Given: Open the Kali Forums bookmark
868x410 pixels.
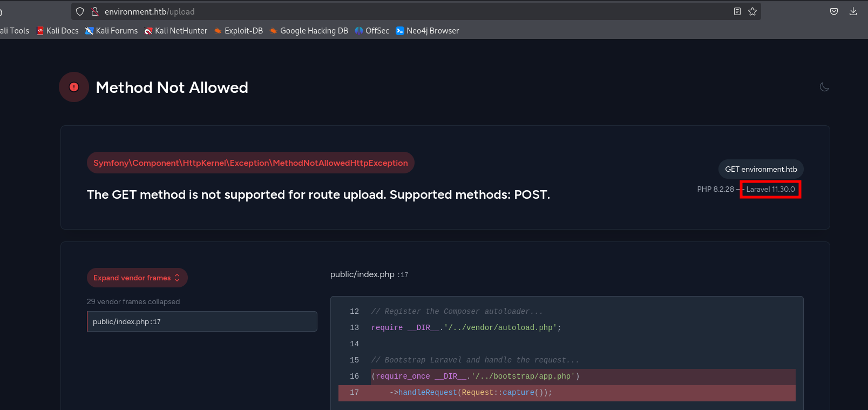Looking at the screenshot, I should coord(112,31).
